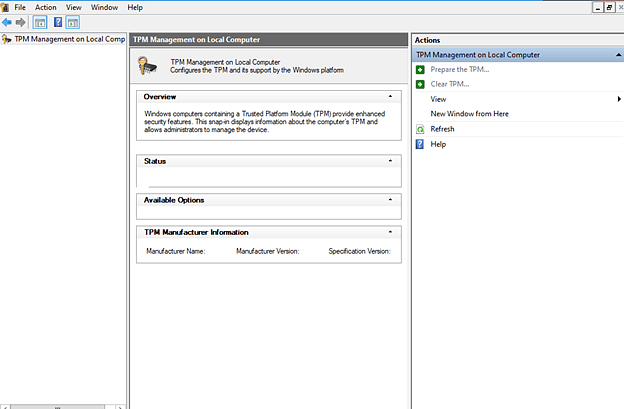Open the Window menu
Screen dimensions: 624x409
click(104, 7)
